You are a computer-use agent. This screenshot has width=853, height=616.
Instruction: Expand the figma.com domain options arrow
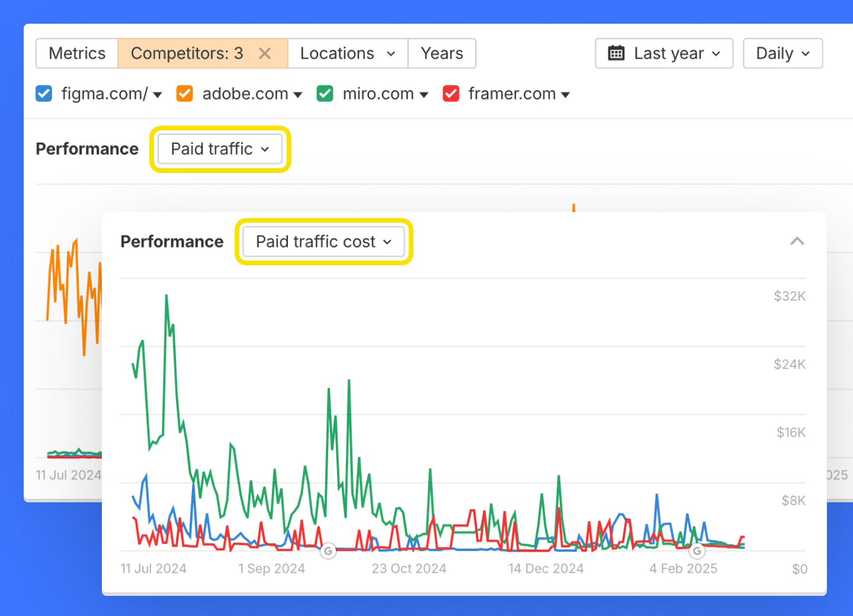(x=157, y=94)
